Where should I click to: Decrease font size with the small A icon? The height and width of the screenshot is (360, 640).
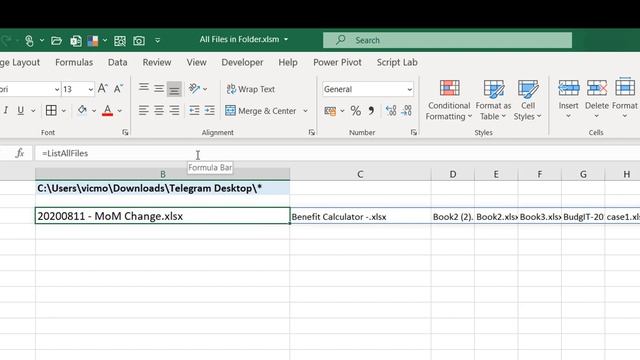tap(118, 89)
